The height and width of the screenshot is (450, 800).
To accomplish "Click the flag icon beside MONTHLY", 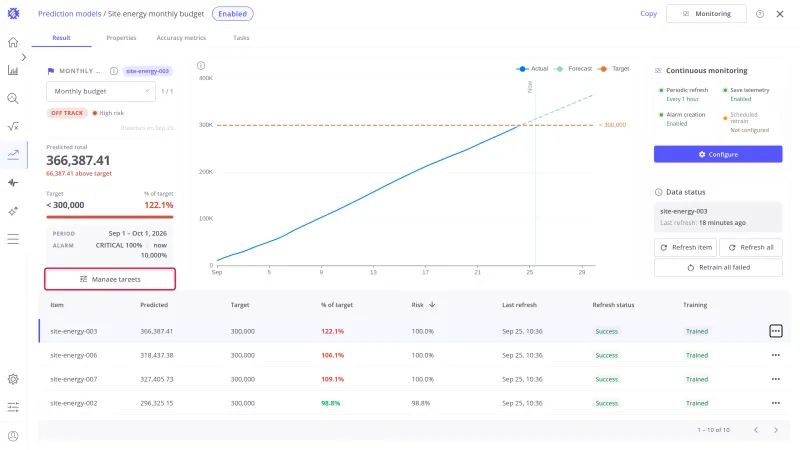I will click(x=51, y=71).
